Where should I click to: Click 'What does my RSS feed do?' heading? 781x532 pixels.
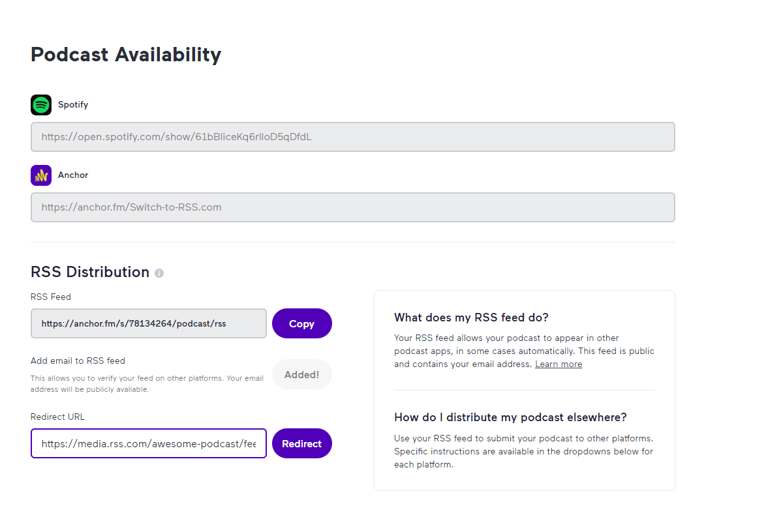(471, 318)
